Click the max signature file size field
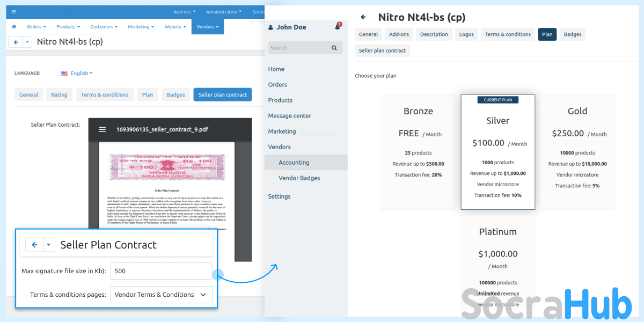Screen dimensions: 644x322 point(161,271)
